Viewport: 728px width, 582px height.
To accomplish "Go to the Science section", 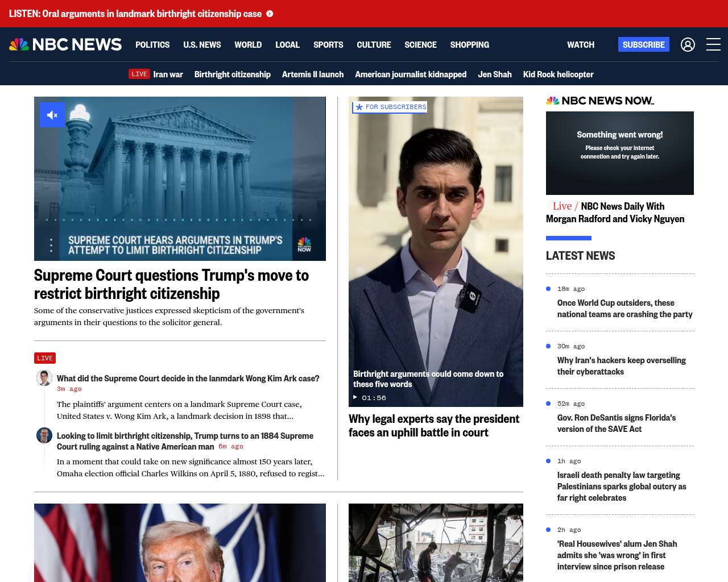I will (420, 44).
